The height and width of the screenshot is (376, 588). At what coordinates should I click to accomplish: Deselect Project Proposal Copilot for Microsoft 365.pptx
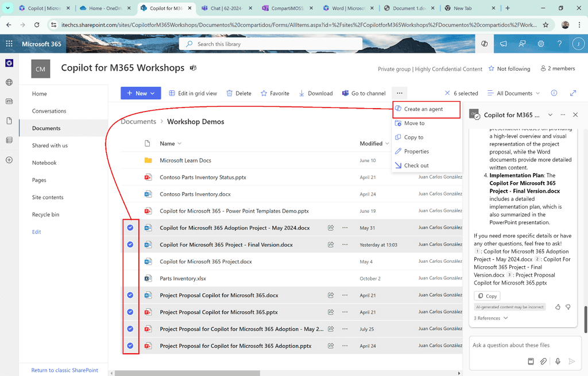tap(130, 312)
